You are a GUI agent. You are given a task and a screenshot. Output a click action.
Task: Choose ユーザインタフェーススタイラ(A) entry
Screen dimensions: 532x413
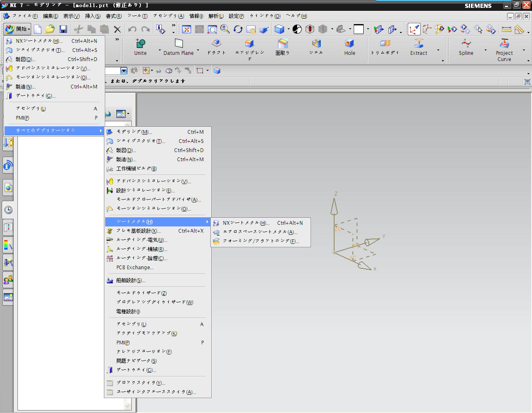pos(158,392)
